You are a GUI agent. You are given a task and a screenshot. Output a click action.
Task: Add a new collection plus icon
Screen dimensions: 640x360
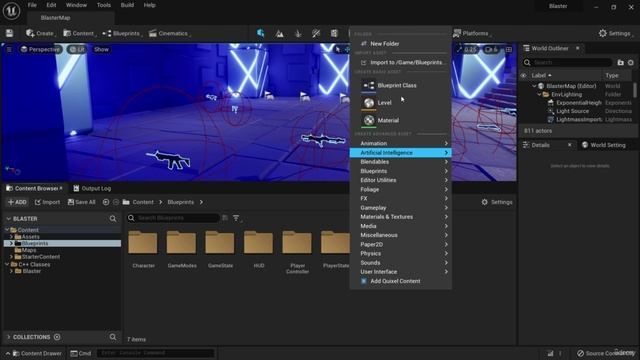(x=57, y=337)
